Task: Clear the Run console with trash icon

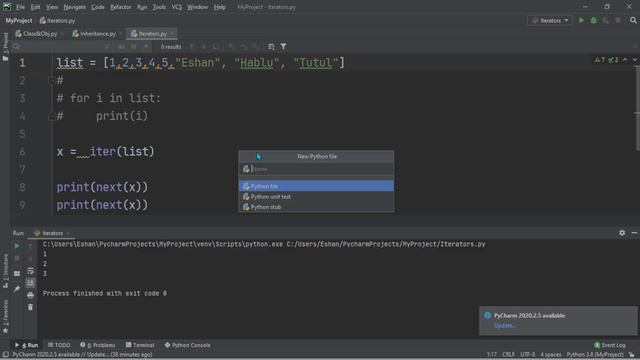Action: (x=31, y=307)
